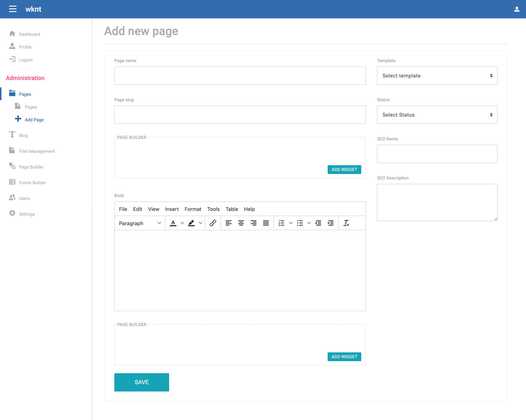The width and height of the screenshot is (526, 420).
Task: Click the Page Builder icon in sidebar
Action: coord(12,166)
